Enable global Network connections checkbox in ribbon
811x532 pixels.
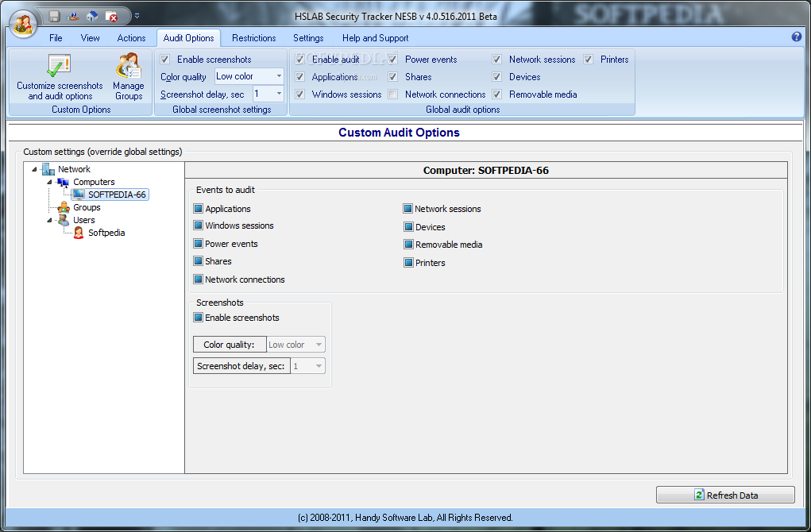tap(393, 94)
